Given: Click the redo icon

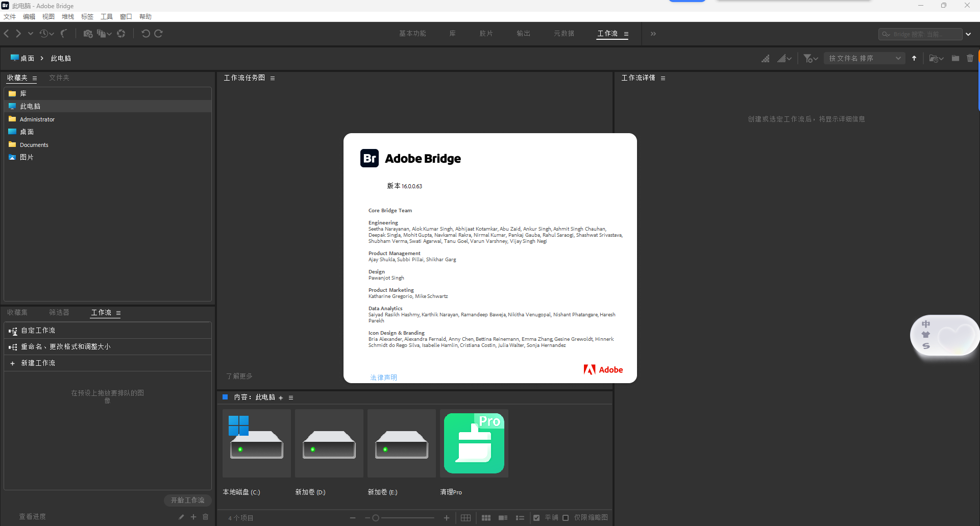Looking at the screenshot, I should (159, 34).
